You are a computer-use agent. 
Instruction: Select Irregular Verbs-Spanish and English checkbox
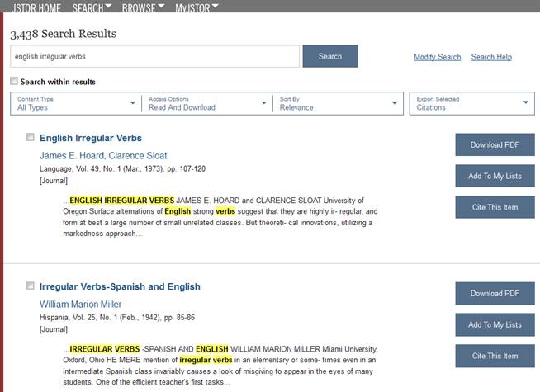tap(31, 286)
